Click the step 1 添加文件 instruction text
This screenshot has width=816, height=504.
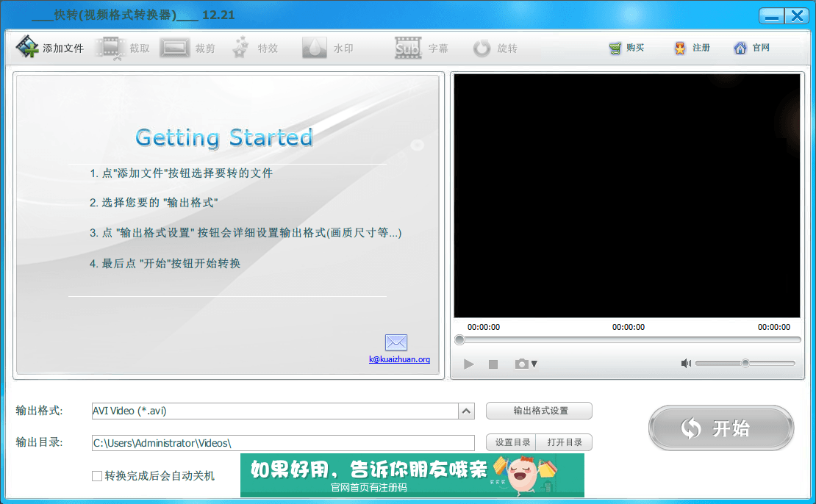[181, 173]
